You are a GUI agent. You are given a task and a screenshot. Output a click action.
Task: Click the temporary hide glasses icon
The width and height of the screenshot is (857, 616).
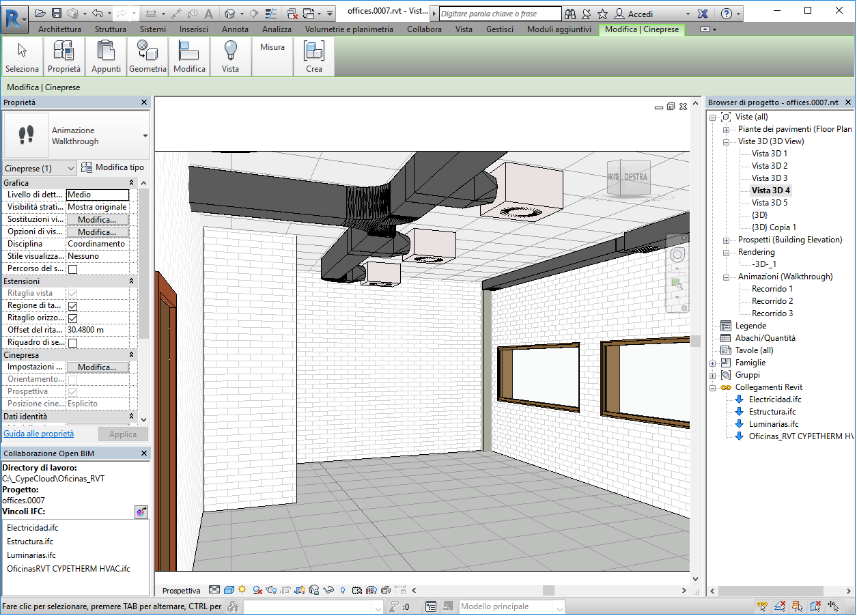click(329, 590)
